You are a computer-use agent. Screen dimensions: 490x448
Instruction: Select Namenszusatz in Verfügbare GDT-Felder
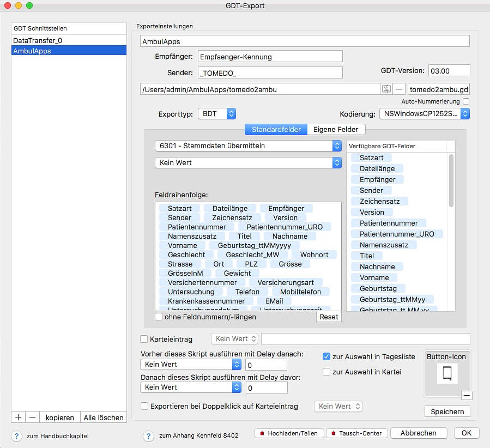pos(384,245)
